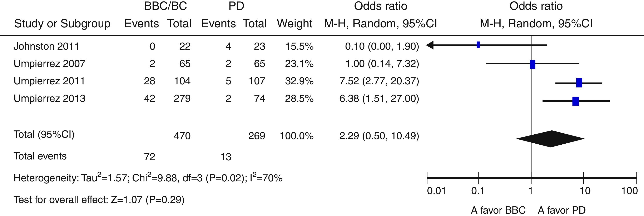Click the BBC/BC group header
The width and height of the screenshot is (644, 216).
coord(165,6)
